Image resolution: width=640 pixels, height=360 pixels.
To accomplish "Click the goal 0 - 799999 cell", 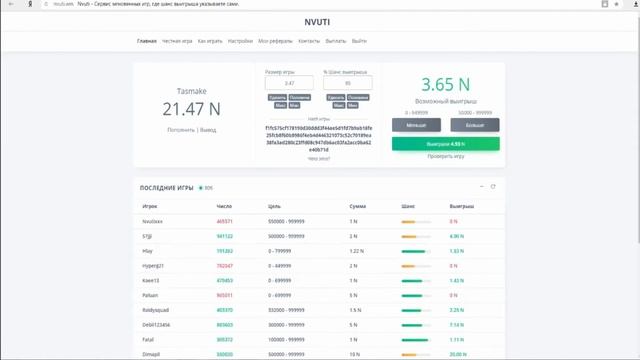I will click(x=280, y=251).
